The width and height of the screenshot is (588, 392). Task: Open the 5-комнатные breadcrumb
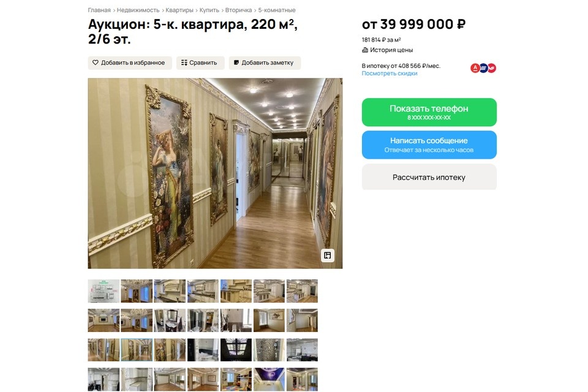coord(277,10)
